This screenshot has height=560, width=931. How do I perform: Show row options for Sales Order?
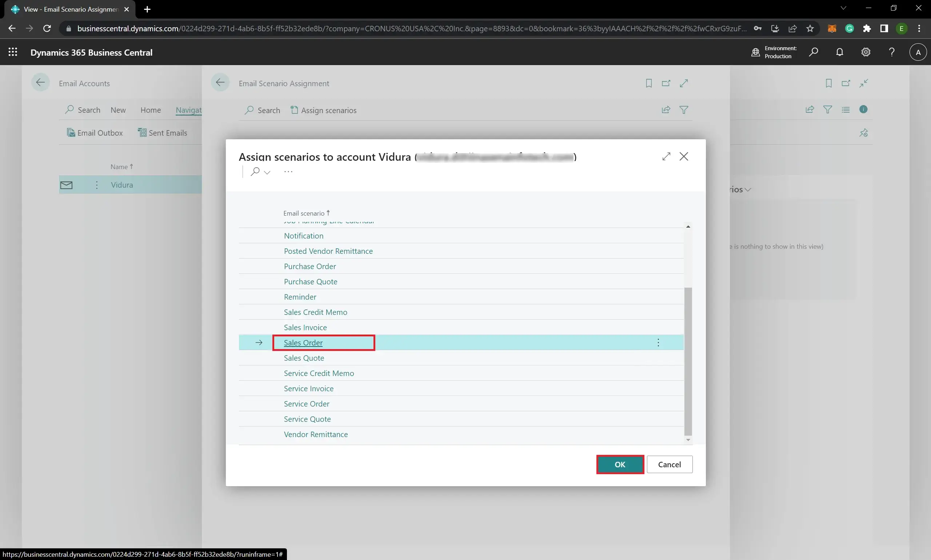pyautogui.click(x=658, y=343)
